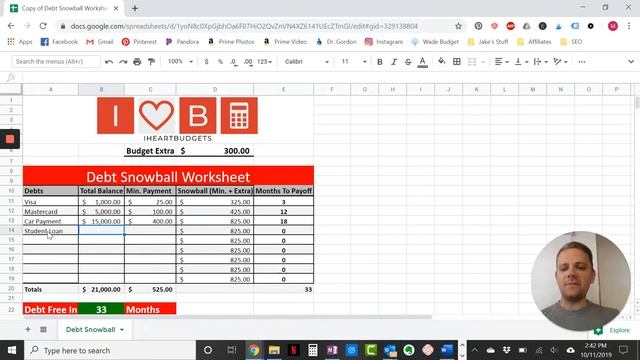The height and width of the screenshot is (360, 640).
Task: Open the Facebook bookmark
Action: pyautogui.click(x=59, y=42)
